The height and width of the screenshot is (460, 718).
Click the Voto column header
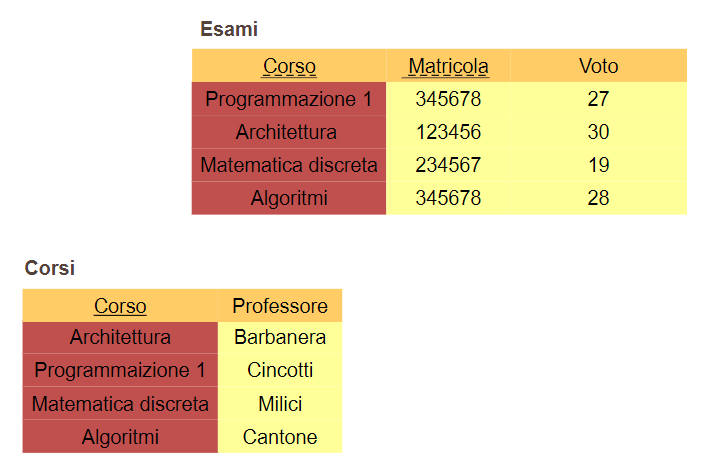(x=598, y=67)
